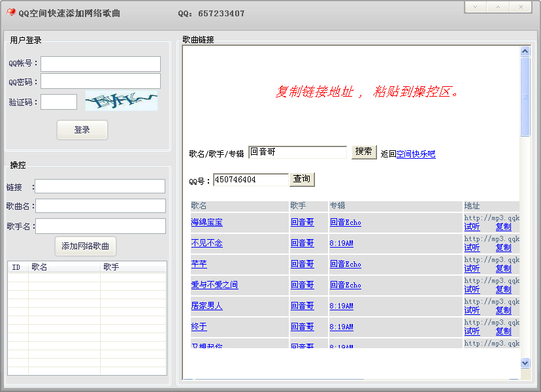
Task: Click 复制 for 终于
Action: [503, 331]
